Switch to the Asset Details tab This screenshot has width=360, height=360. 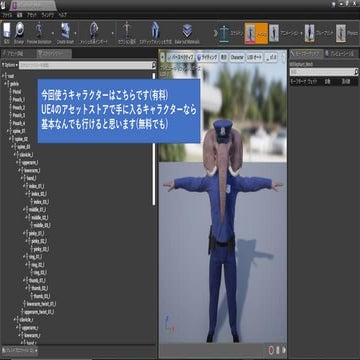[18, 53]
